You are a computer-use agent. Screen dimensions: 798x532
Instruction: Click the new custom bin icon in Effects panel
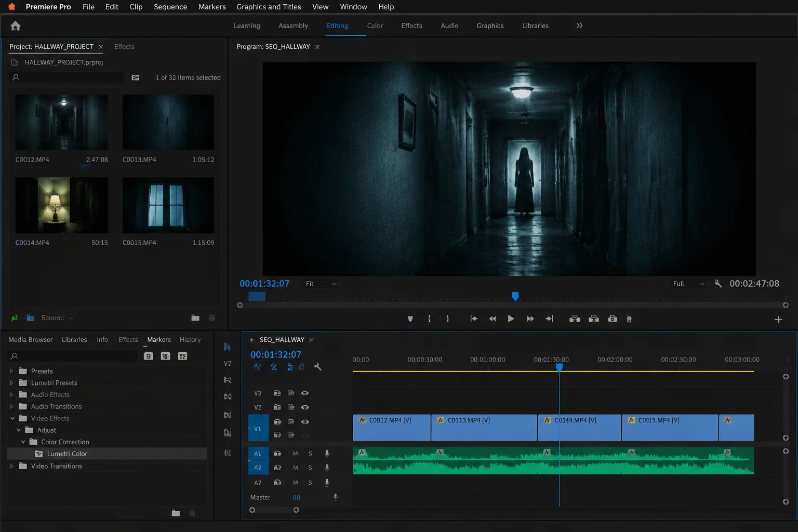[x=176, y=513]
